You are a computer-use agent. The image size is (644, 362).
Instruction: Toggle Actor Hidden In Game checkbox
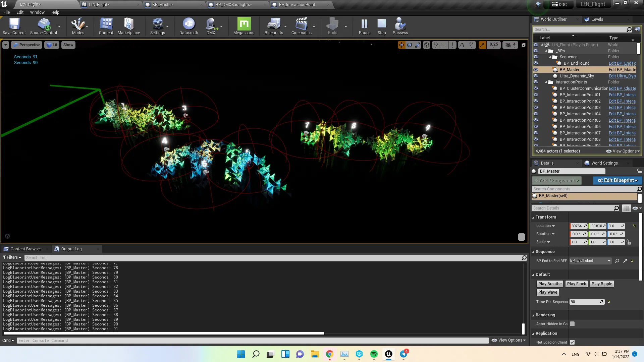point(572,324)
